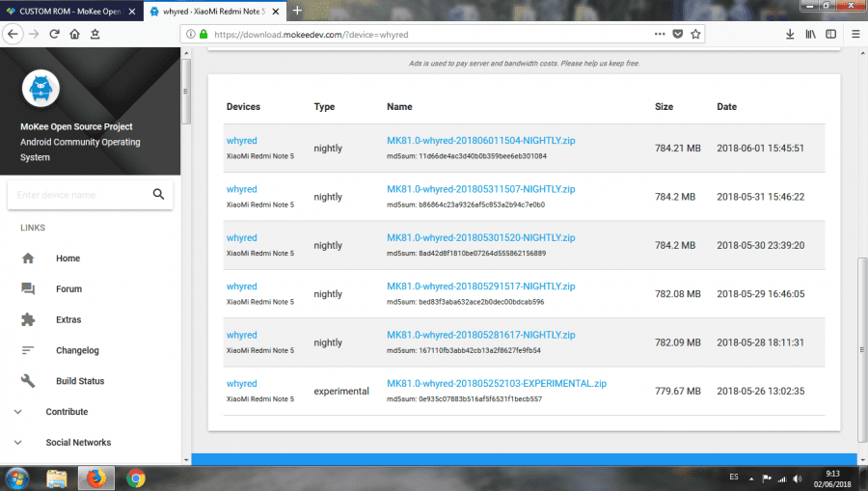Reload the page with the refresh icon

pos(54,35)
